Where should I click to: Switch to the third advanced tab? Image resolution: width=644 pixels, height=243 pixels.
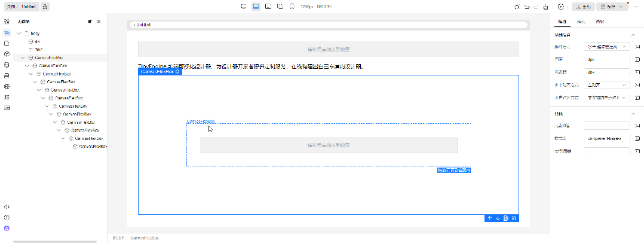point(600,22)
